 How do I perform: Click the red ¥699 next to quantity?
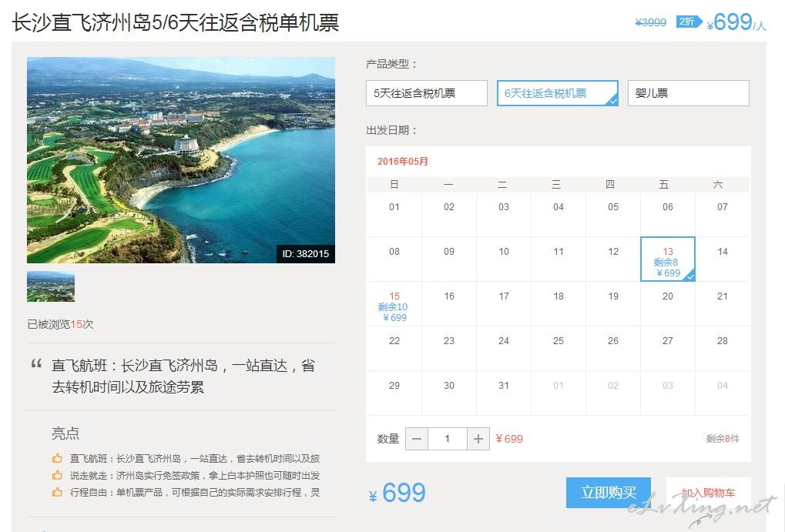(x=509, y=439)
